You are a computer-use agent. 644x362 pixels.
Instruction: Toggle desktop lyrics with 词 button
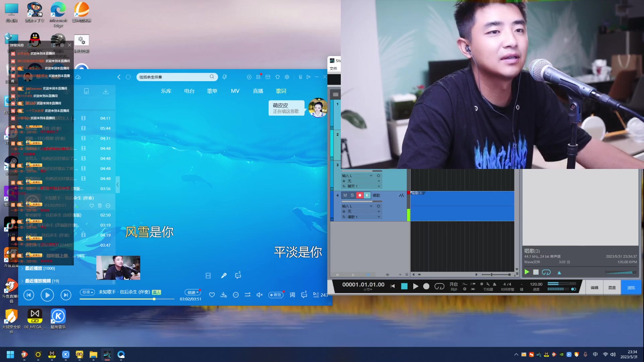tap(292, 295)
